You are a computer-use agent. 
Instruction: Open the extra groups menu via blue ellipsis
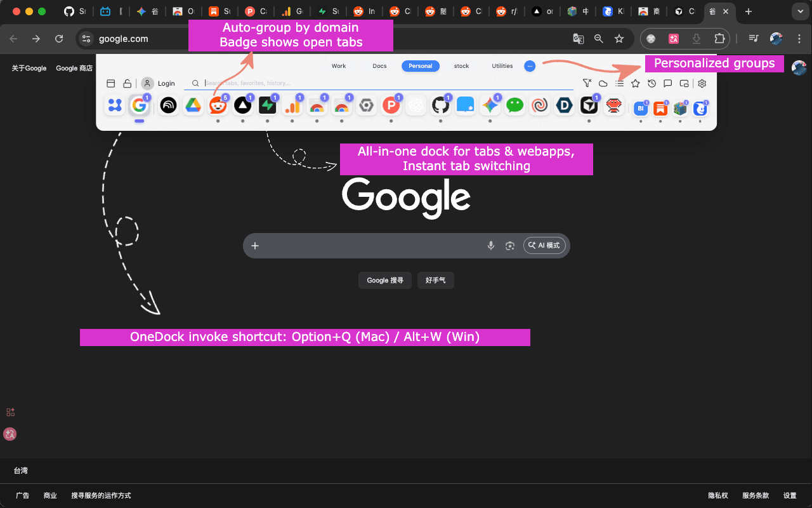coord(530,66)
